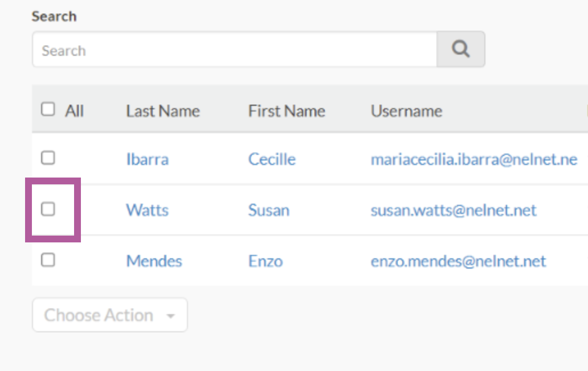Click the First Name column header
This screenshot has width=588, height=371.
click(x=287, y=111)
